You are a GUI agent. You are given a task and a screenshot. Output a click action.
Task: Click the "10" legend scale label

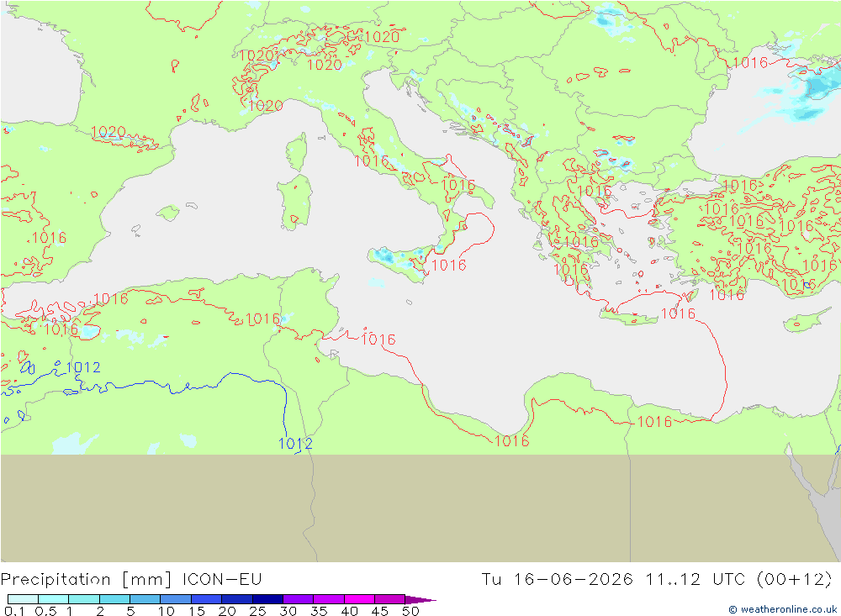click(x=167, y=611)
